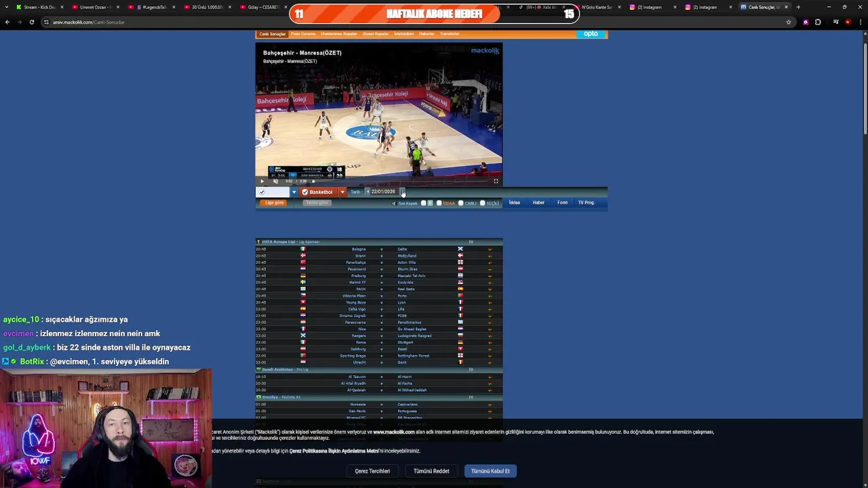Click match icon in Al Taawon row
The width and height of the screenshot is (868, 488).
pyautogui.click(x=490, y=377)
